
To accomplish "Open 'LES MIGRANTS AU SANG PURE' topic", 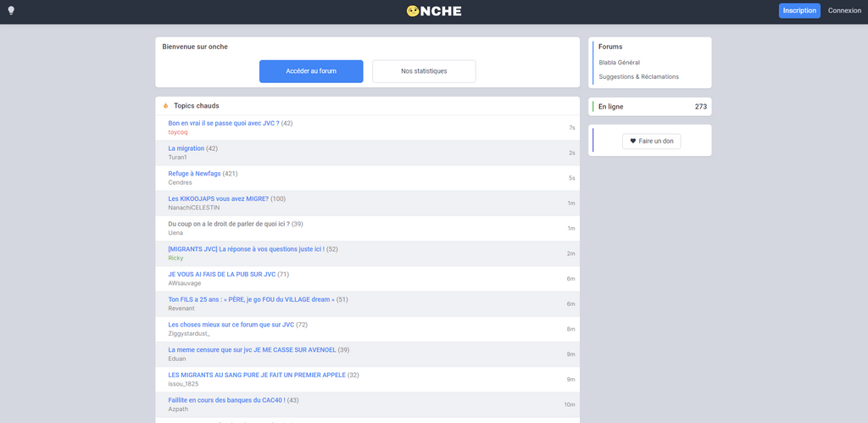I will click(257, 375).
